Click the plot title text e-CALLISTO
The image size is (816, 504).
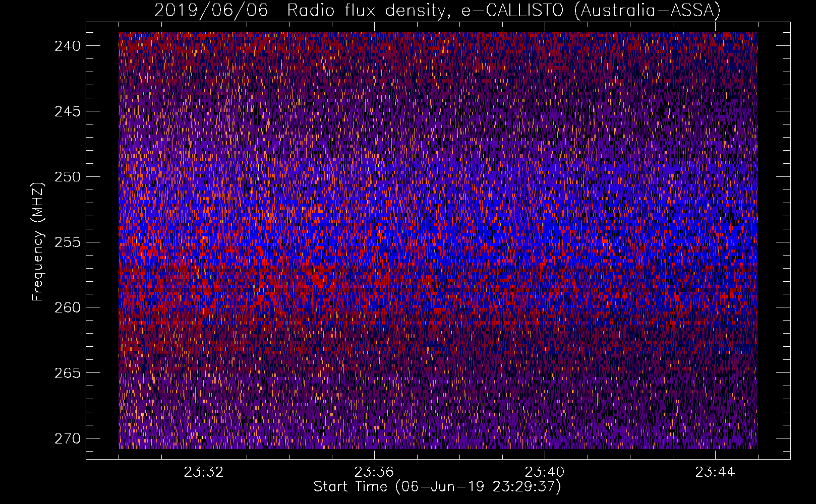coord(513,10)
